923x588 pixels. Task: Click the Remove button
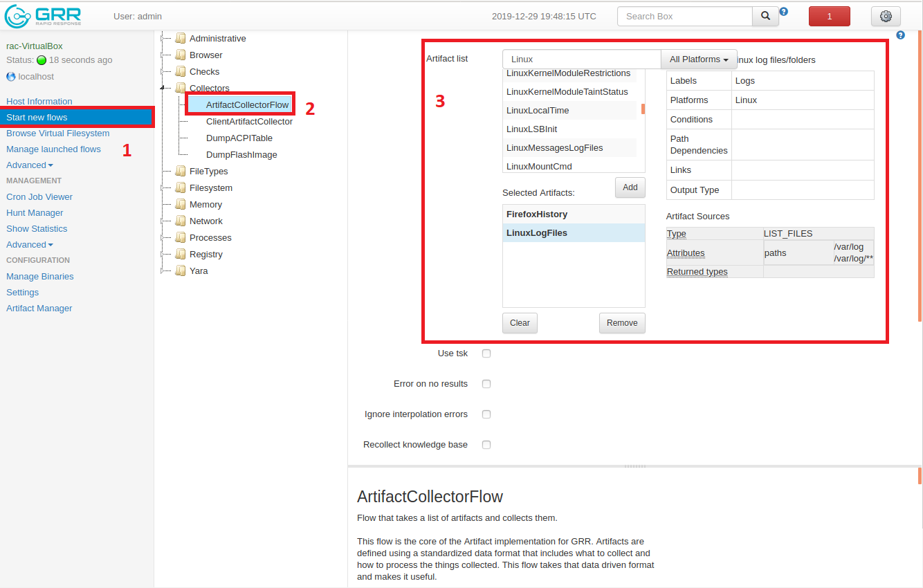[x=621, y=323]
